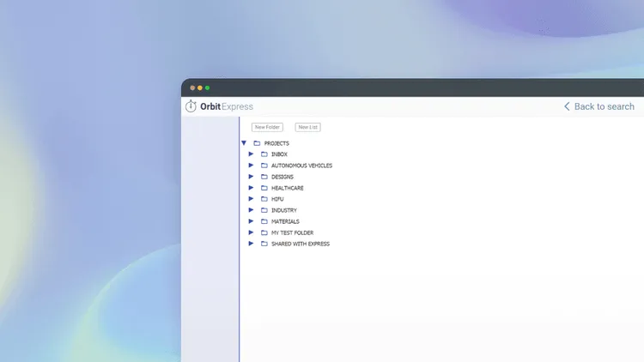The image size is (644, 362).
Task: Select the SHARED WITH EXPRESS label
Action: click(301, 244)
